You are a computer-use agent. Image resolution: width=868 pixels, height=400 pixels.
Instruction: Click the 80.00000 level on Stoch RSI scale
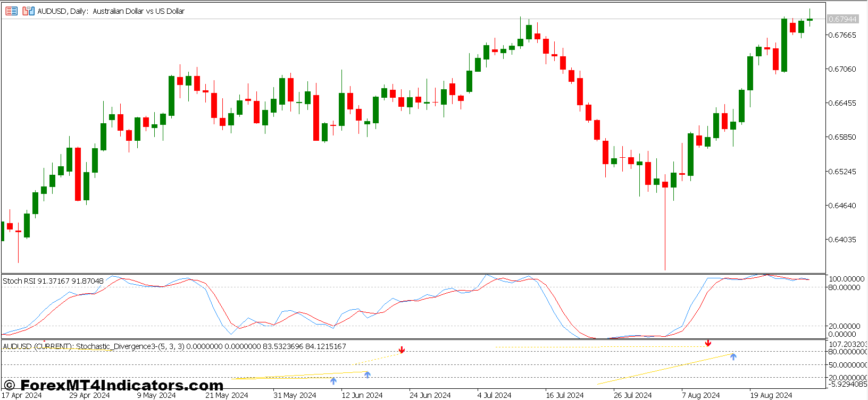click(x=844, y=287)
